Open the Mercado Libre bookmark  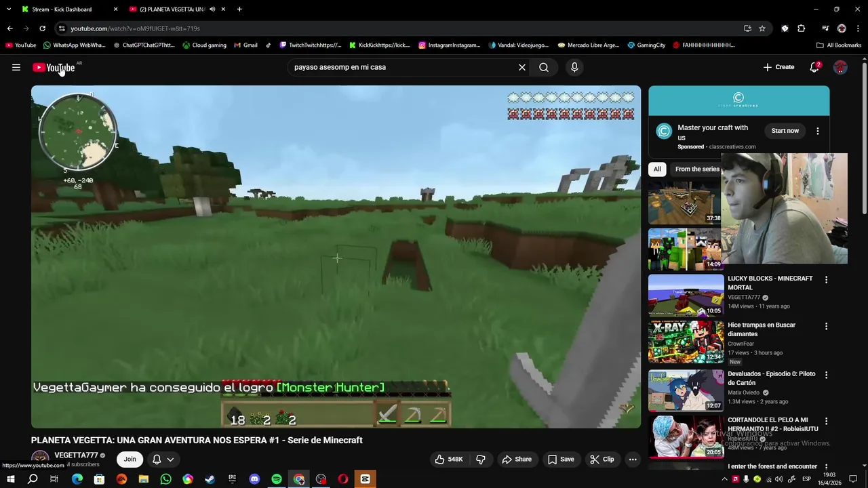588,45
